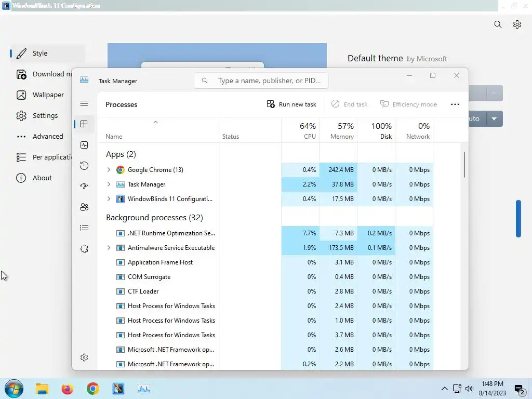This screenshot has height=399, width=532.
Task: Click Background processes (32) group header
Action: pos(154,218)
